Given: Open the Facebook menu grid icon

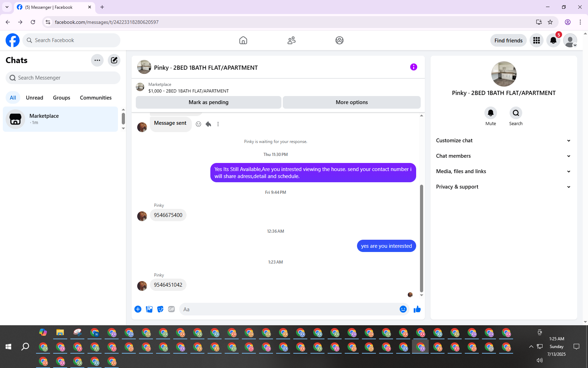Looking at the screenshot, I should (x=537, y=40).
